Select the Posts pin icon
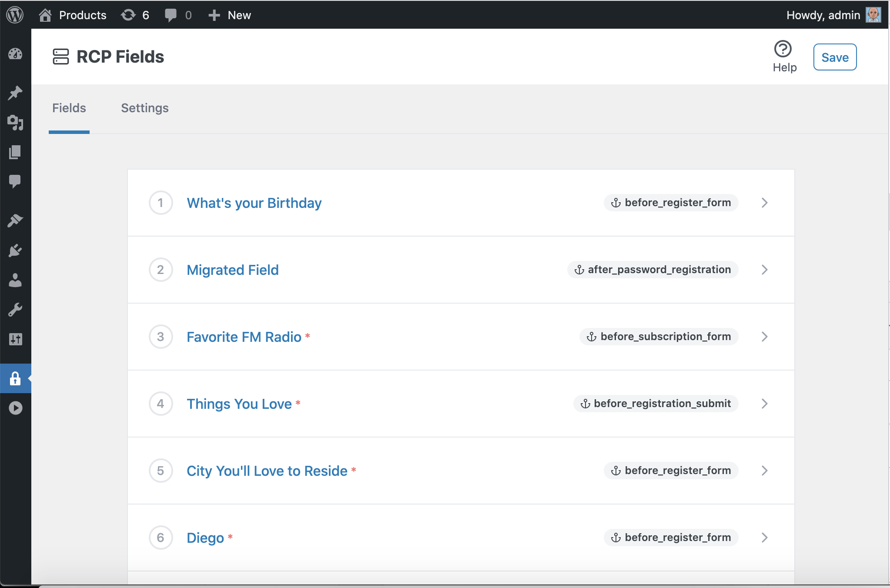 [16, 92]
